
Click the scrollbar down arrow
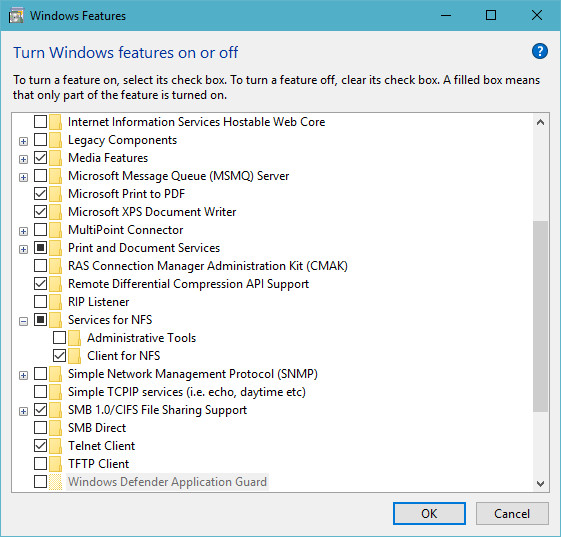[541, 484]
